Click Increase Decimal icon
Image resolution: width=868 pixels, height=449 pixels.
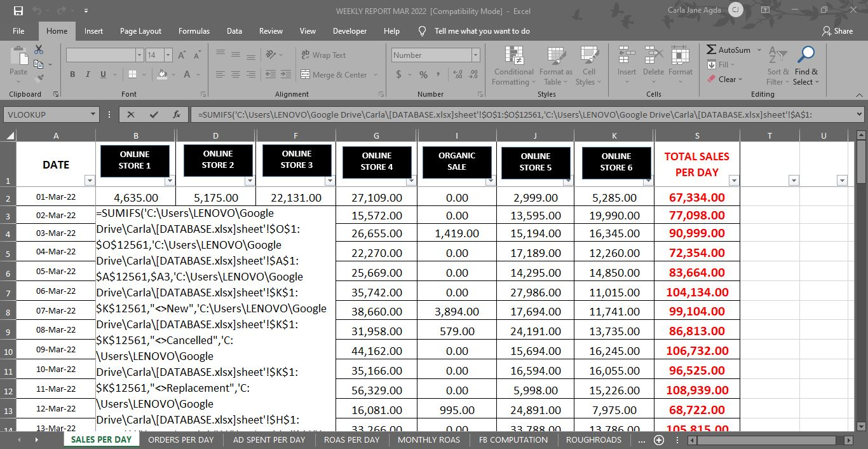point(458,74)
